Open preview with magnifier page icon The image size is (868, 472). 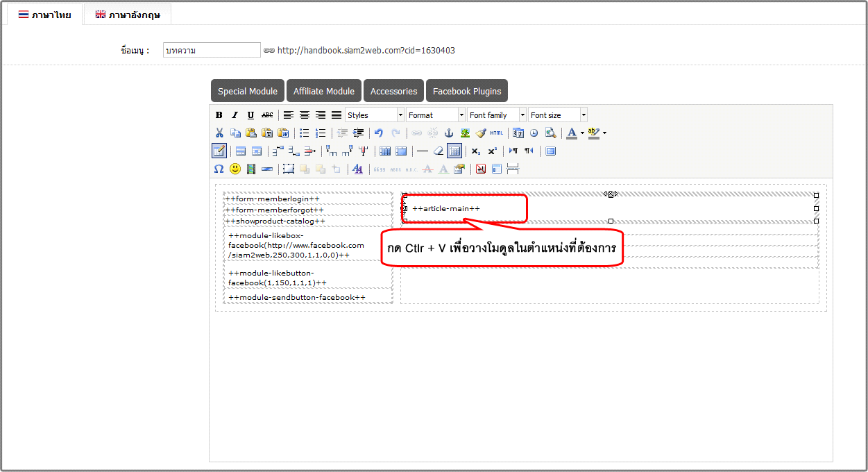click(x=550, y=133)
